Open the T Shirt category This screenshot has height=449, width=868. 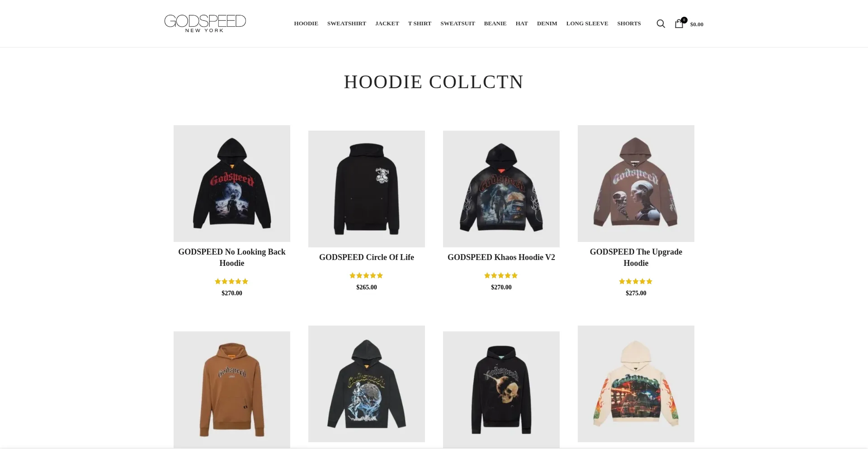pos(420,24)
